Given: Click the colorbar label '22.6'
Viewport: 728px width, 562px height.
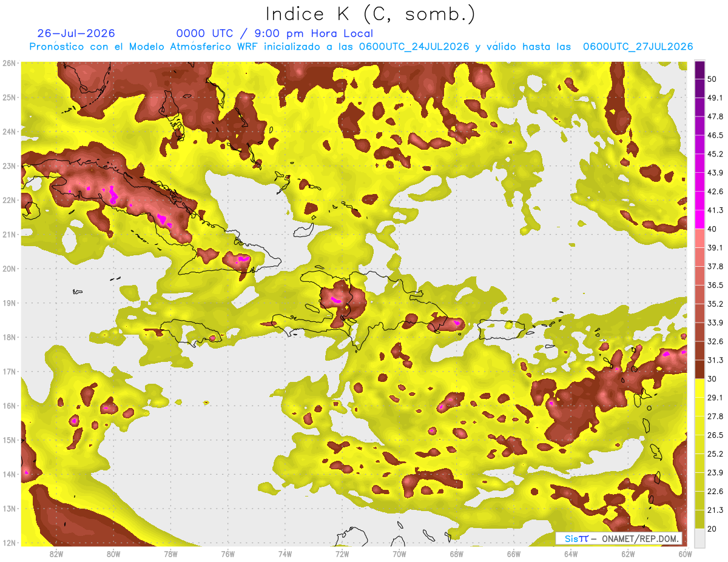Looking at the screenshot, I should (715, 491).
